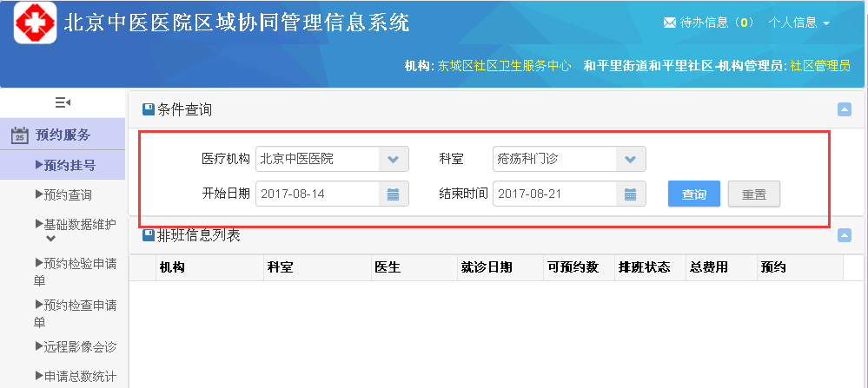This screenshot has width=868, height=388.
Task: Click the blue 查询 button
Action: 693,194
